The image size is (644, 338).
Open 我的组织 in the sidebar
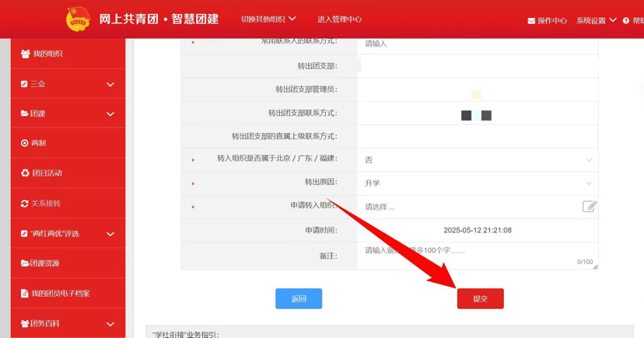pos(47,54)
